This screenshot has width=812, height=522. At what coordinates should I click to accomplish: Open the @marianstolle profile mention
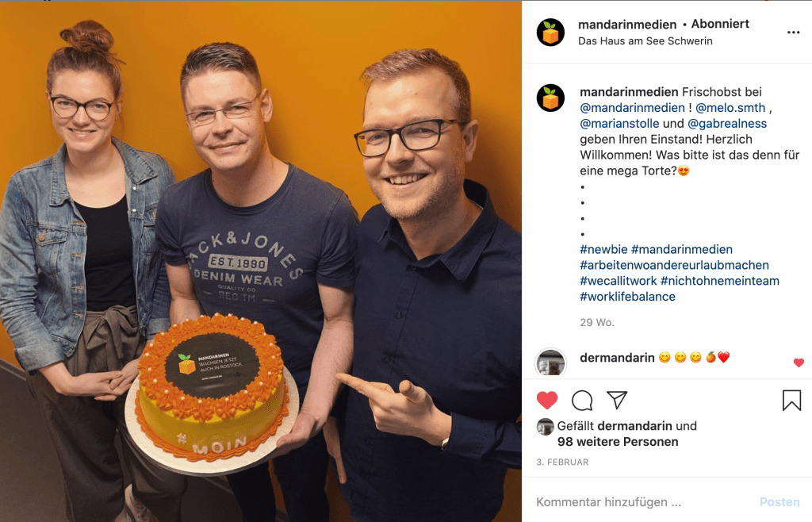click(619, 123)
